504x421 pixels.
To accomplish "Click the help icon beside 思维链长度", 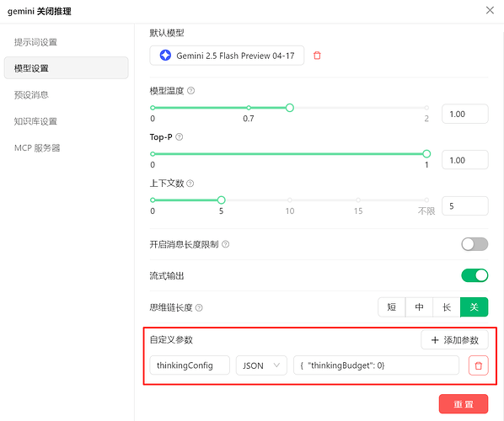I will (199, 307).
